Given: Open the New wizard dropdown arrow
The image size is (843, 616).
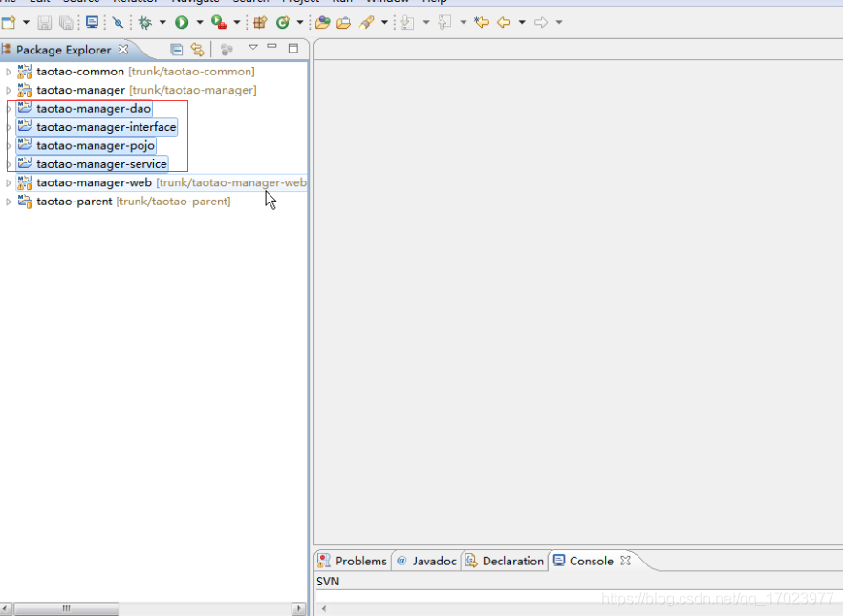Looking at the screenshot, I should pyautogui.click(x=26, y=23).
